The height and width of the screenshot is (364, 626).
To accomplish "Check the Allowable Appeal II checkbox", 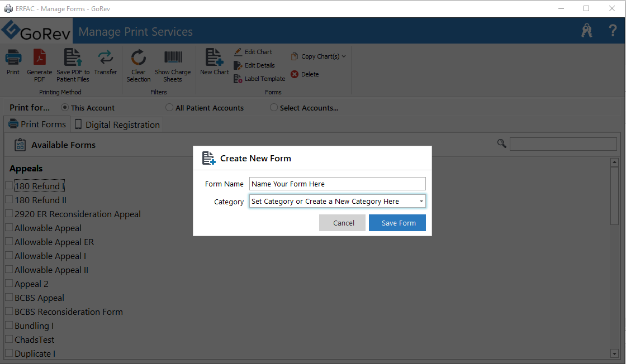I will (x=9, y=270).
